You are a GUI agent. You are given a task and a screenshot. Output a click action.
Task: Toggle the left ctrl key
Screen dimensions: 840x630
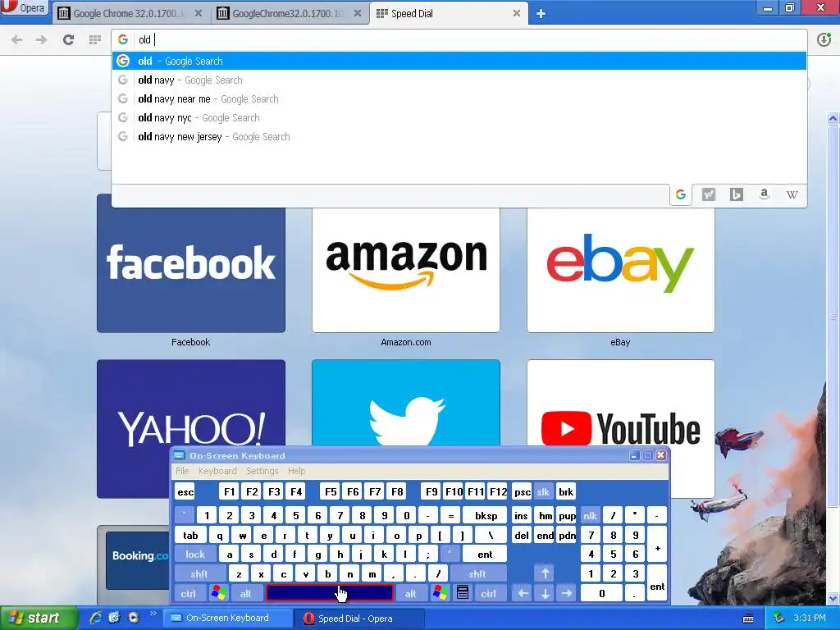pyautogui.click(x=188, y=594)
